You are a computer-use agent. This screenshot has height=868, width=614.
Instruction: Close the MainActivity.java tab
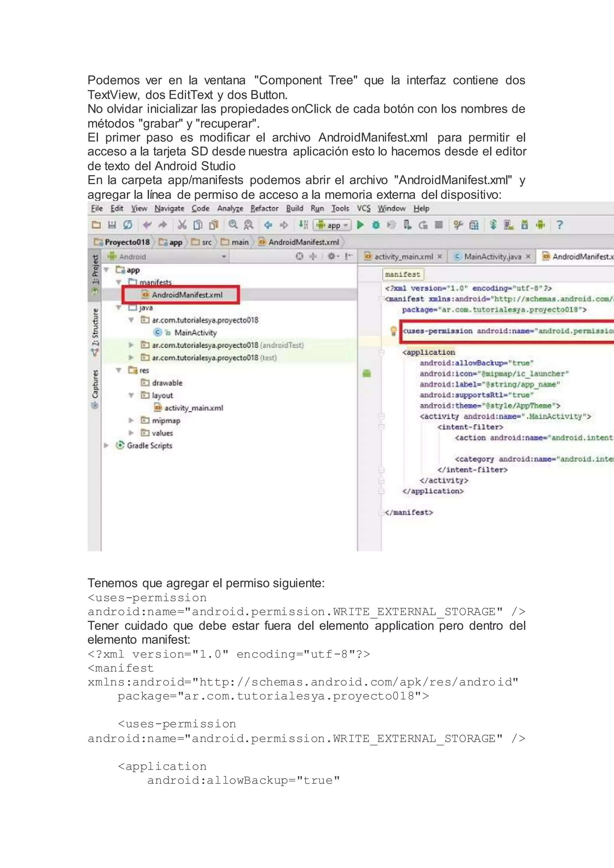tap(528, 257)
